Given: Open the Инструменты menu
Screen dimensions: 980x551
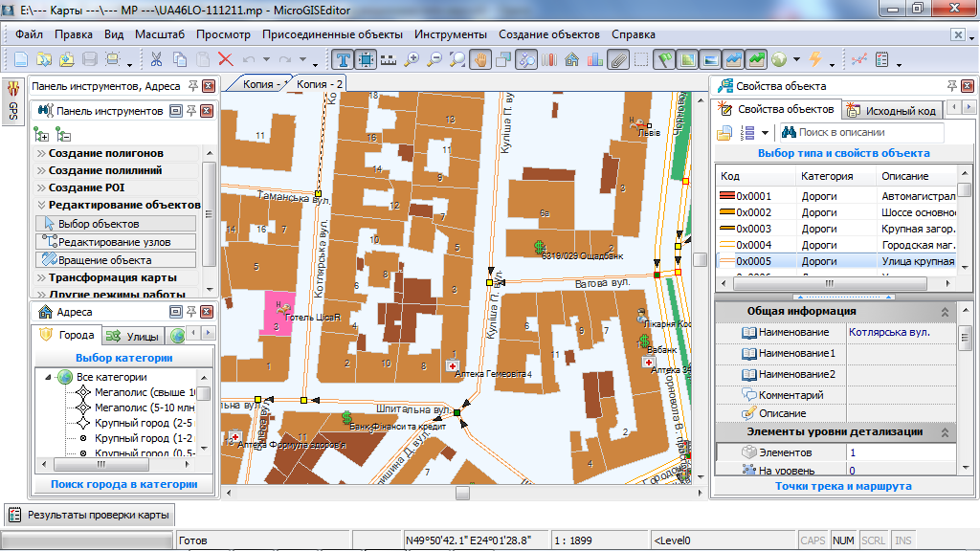Looking at the screenshot, I should 451,34.
